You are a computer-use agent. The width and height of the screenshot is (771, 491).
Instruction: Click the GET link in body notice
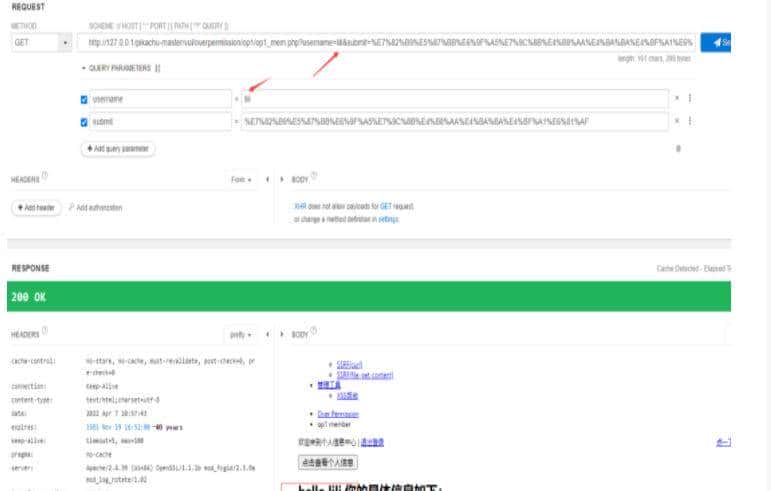[x=386, y=206]
